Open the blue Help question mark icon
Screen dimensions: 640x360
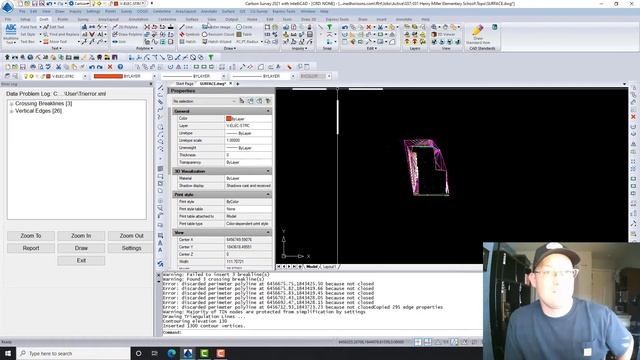pyautogui.click(x=120, y=67)
